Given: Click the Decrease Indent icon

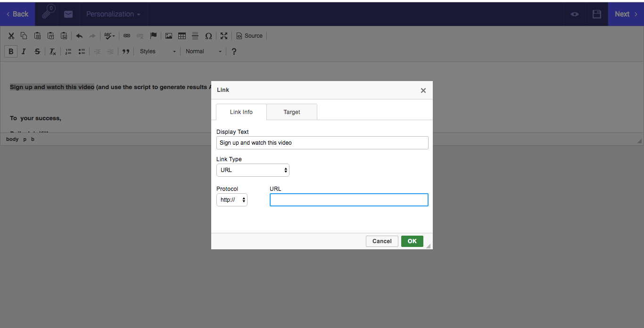Looking at the screenshot, I should click(97, 51).
